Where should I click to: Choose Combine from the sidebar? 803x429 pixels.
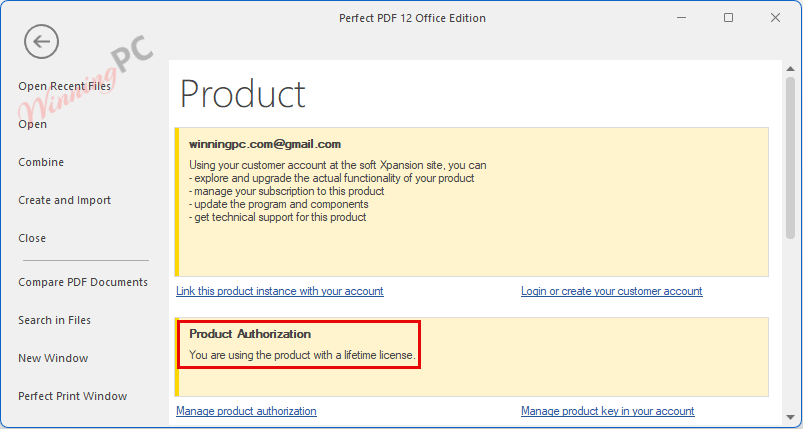click(x=41, y=162)
